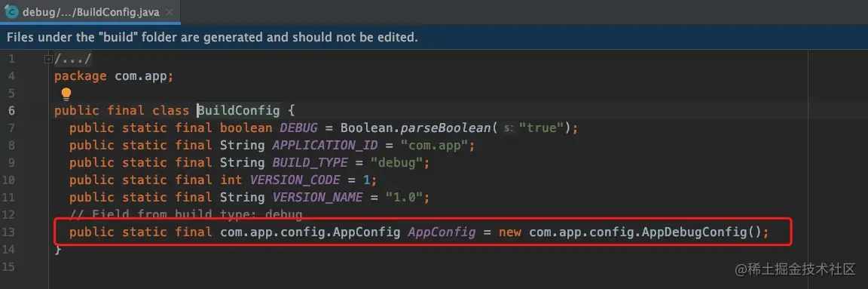Click the class name BuildConfig
The width and height of the screenshot is (868, 289).
(x=239, y=111)
